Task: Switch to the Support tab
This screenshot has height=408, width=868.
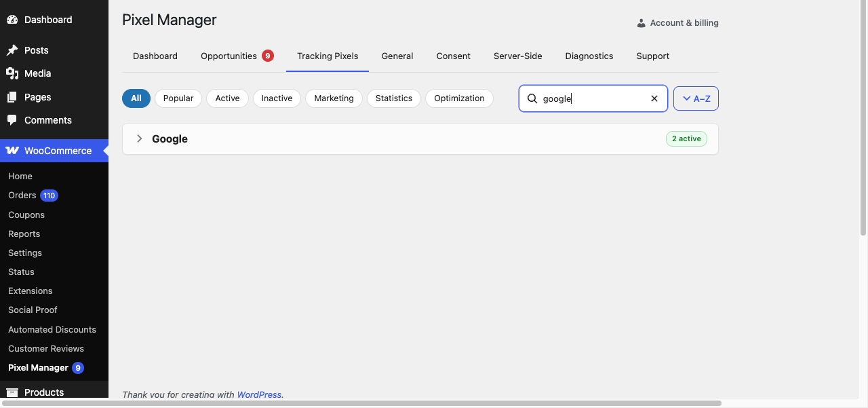Action: point(653,56)
